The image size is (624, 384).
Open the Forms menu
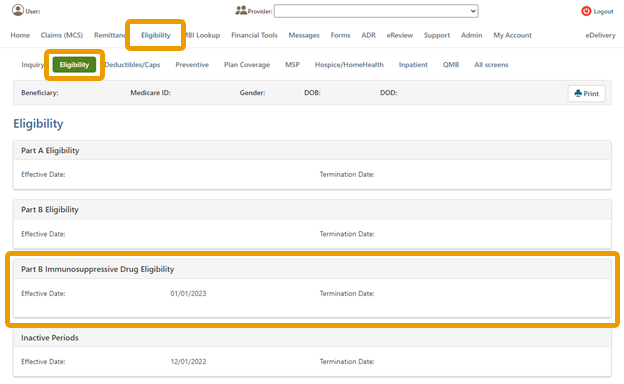click(340, 35)
